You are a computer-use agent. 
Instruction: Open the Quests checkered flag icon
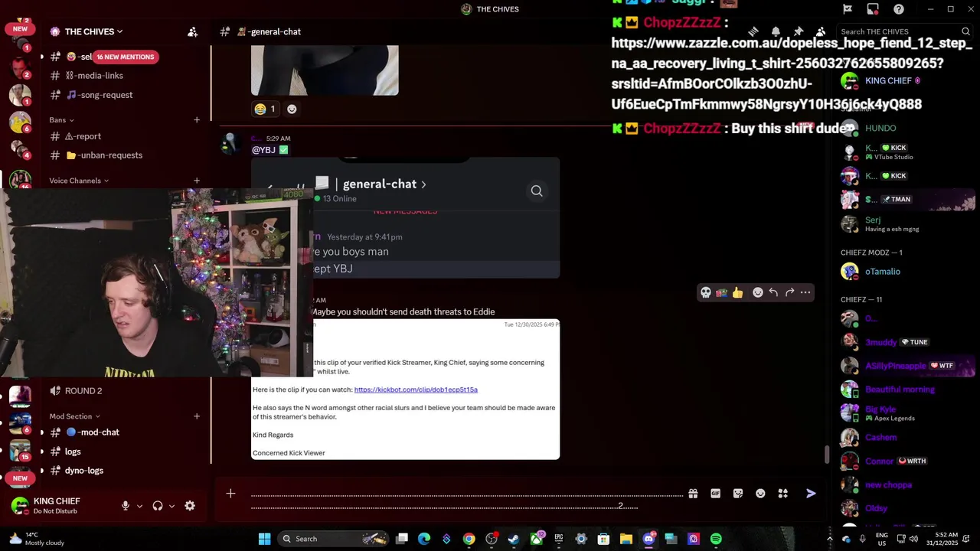[x=848, y=9]
